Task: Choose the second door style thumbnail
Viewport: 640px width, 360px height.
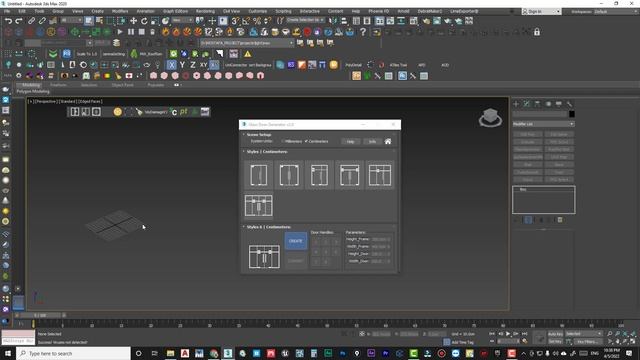Action: [x=289, y=175]
